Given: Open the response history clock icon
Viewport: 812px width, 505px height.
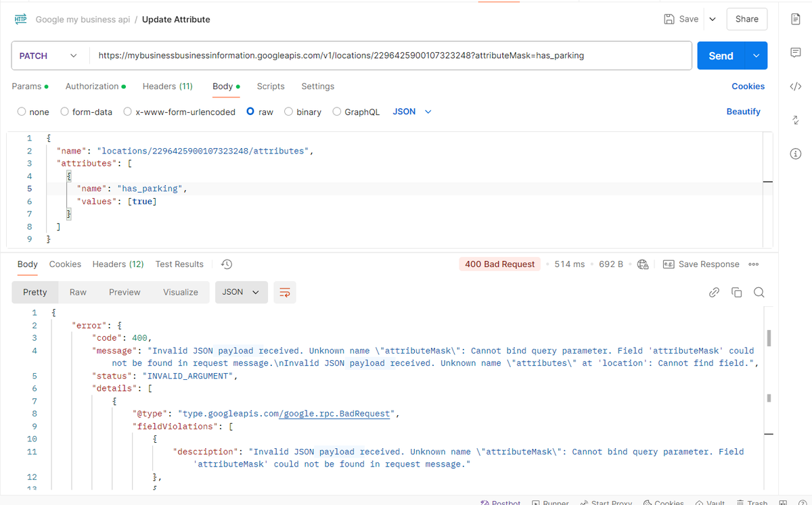Looking at the screenshot, I should [x=227, y=264].
